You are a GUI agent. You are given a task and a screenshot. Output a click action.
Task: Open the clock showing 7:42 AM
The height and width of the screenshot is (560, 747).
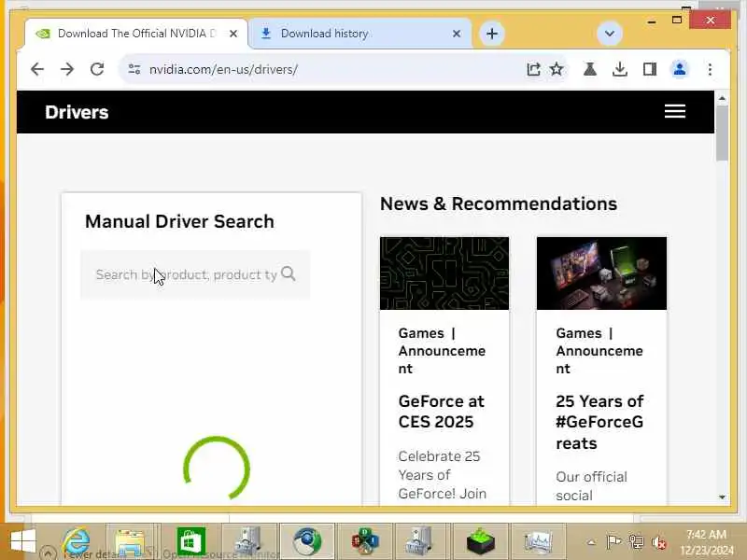click(707, 542)
